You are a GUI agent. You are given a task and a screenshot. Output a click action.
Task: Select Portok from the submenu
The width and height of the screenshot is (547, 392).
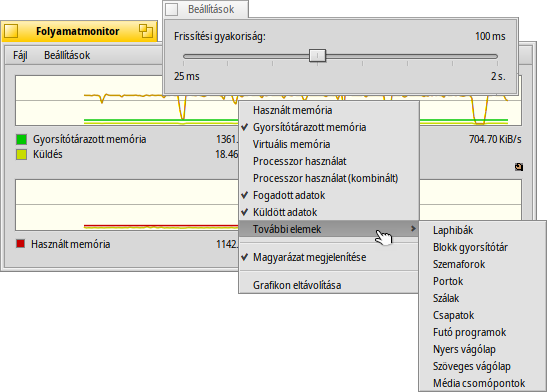482,281
